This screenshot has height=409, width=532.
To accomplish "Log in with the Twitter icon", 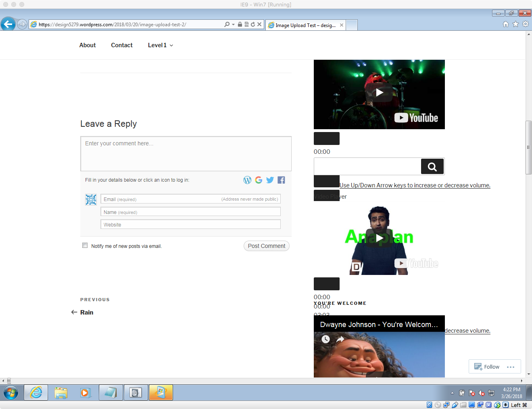I will pos(270,180).
